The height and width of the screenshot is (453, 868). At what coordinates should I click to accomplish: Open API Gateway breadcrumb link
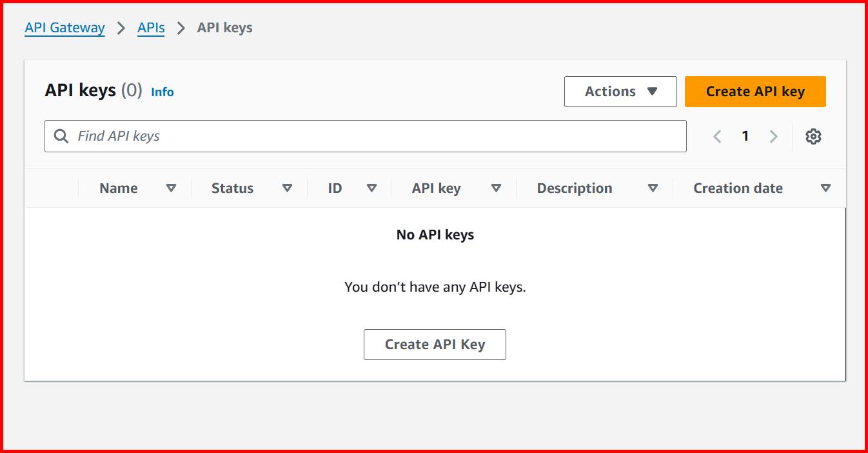click(x=64, y=28)
